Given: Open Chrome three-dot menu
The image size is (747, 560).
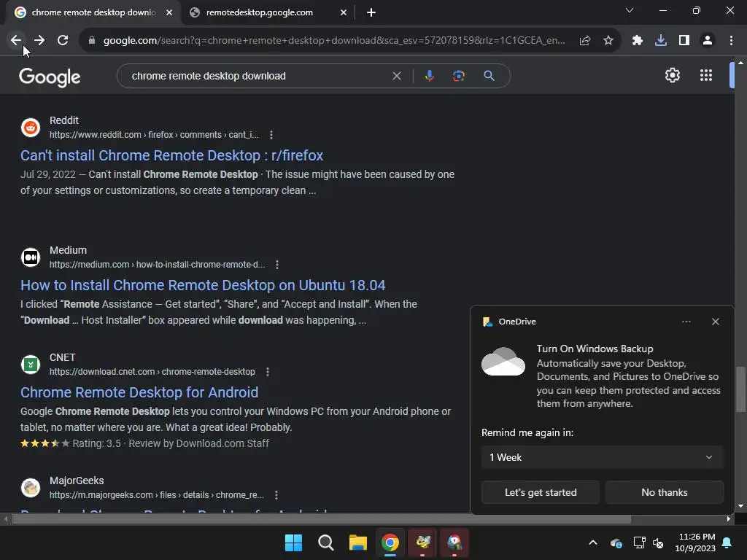Looking at the screenshot, I should (x=731, y=41).
